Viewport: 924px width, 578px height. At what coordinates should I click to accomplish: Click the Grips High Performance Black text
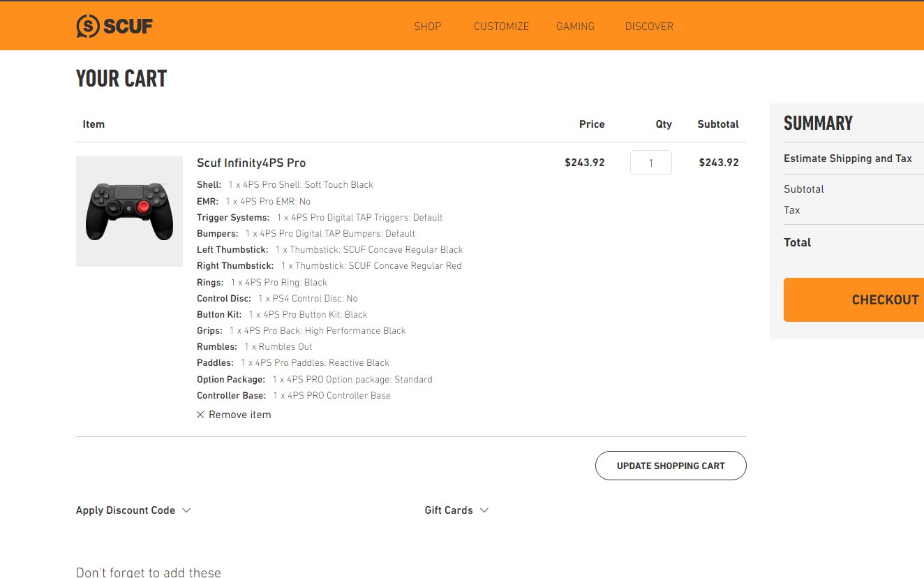(318, 331)
